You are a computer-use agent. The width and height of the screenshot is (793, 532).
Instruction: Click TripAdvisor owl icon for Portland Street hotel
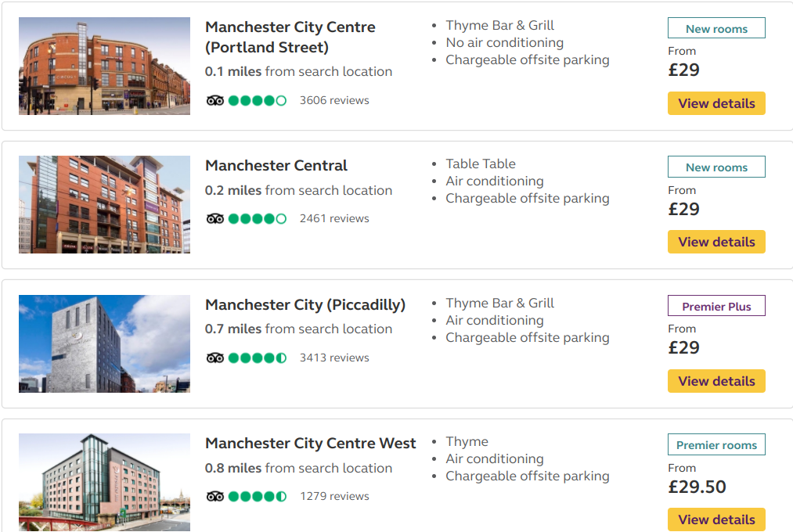(214, 100)
